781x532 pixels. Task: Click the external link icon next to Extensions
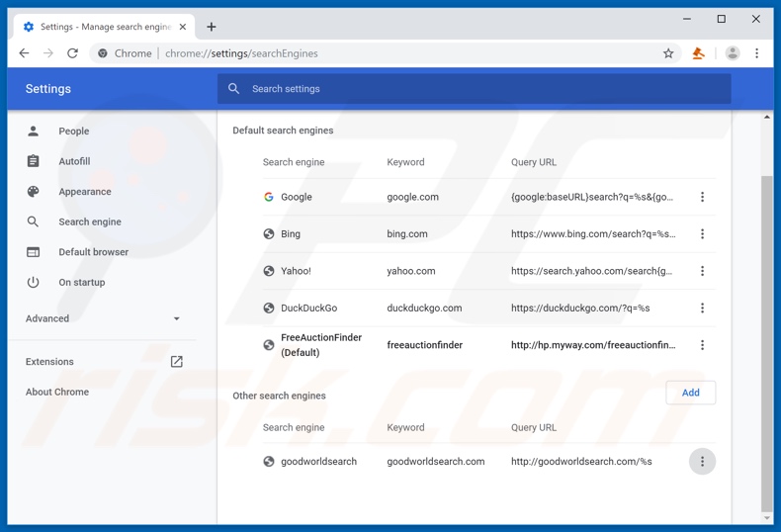point(176,362)
